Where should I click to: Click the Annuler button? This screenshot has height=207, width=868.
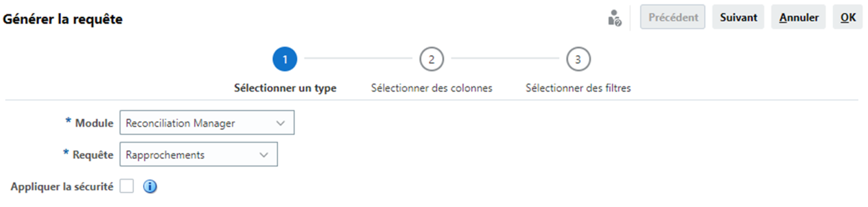(x=799, y=17)
